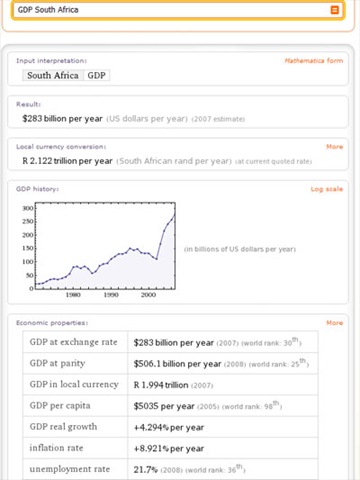Select the GDP in local currency row
This screenshot has width=360, height=480.
(170, 385)
